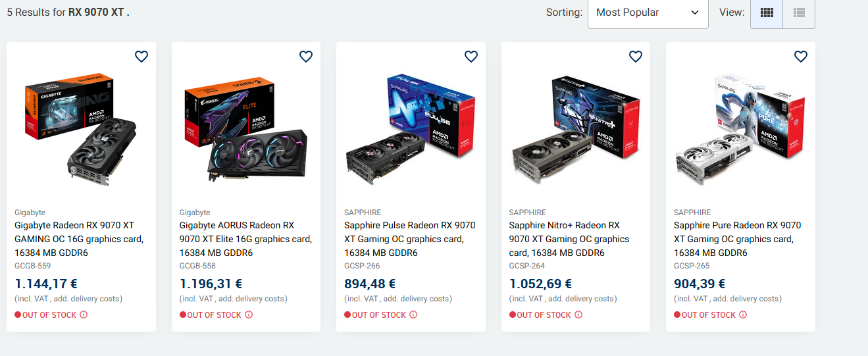The height and width of the screenshot is (356, 868).
Task: Wishlist the Sapphire Nitro+ graphics card
Action: coord(636,57)
